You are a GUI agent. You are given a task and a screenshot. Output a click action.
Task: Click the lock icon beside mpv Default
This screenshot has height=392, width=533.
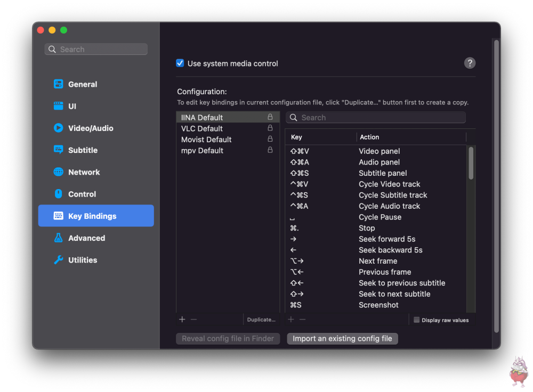(270, 150)
